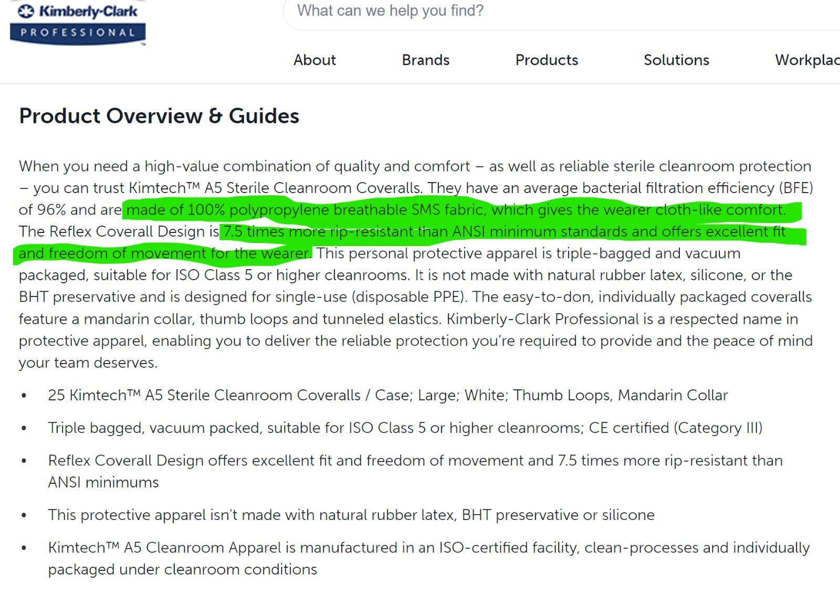
Task: Click the highlighted '100% polypropylene breathable SMS fabric' text
Action: point(335,210)
